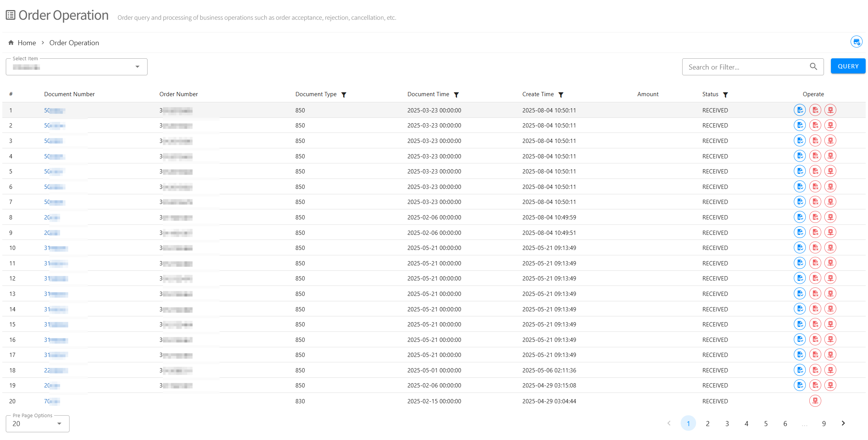
Task: Open the Pre Page Options dropdown
Action: point(59,423)
